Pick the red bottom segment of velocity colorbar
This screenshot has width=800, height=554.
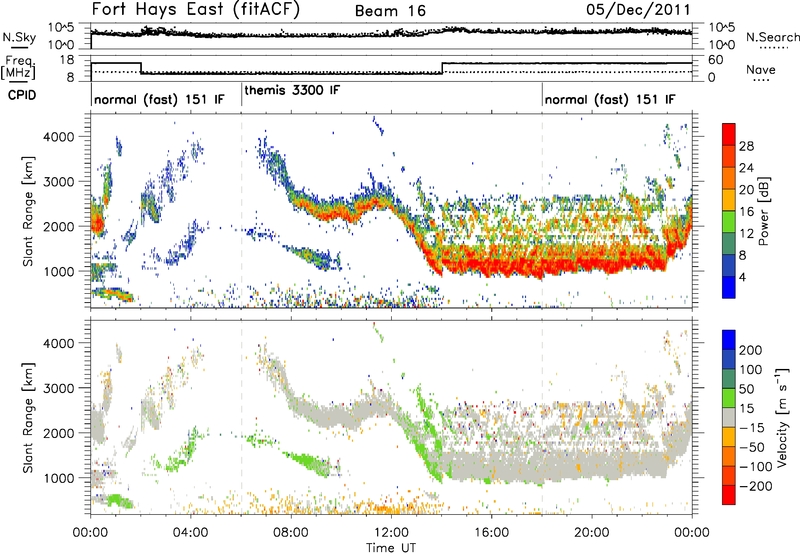tap(729, 495)
